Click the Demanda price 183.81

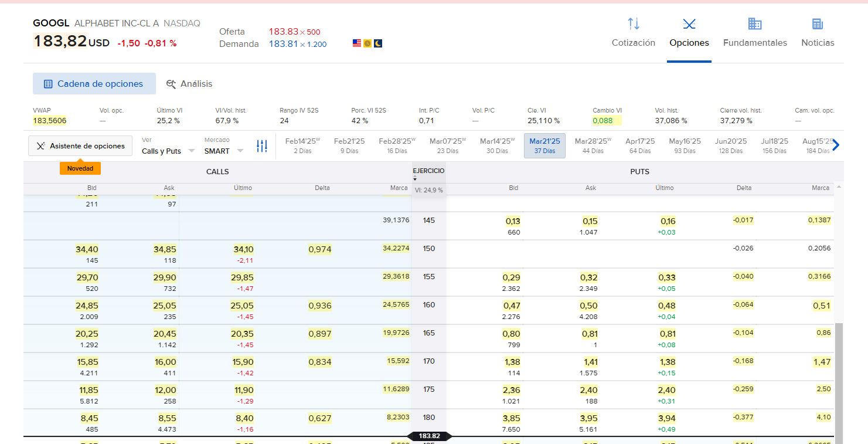pyautogui.click(x=284, y=44)
